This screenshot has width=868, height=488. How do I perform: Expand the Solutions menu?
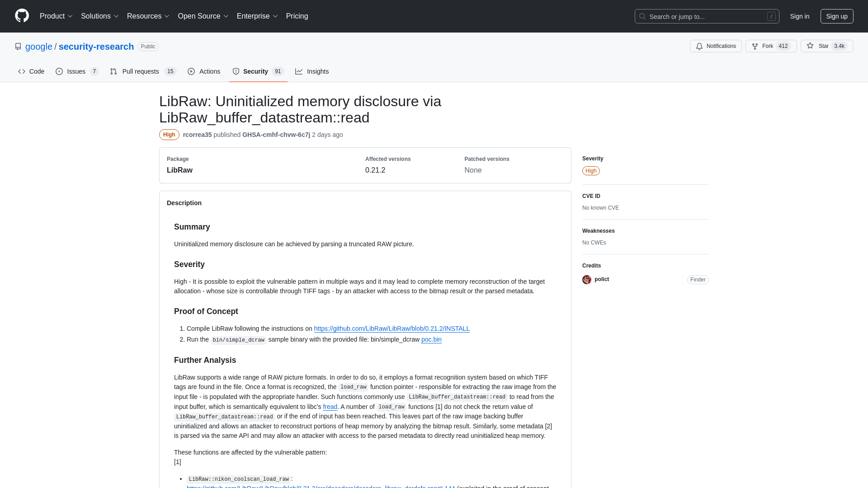(x=99, y=16)
